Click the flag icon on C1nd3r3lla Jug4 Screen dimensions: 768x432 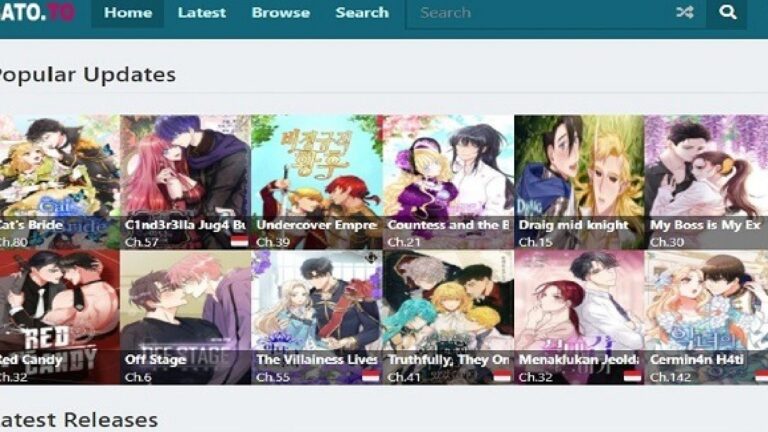(x=240, y=241)
